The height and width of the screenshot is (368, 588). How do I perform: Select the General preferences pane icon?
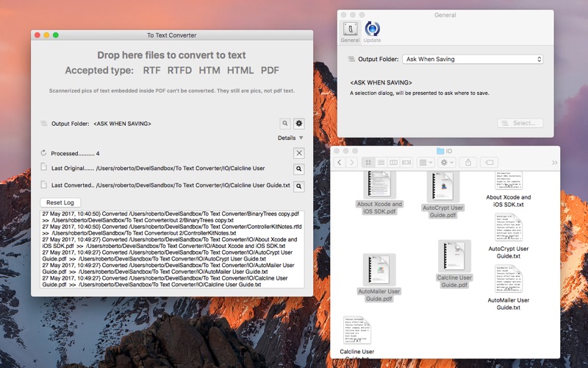click(350, 31)
